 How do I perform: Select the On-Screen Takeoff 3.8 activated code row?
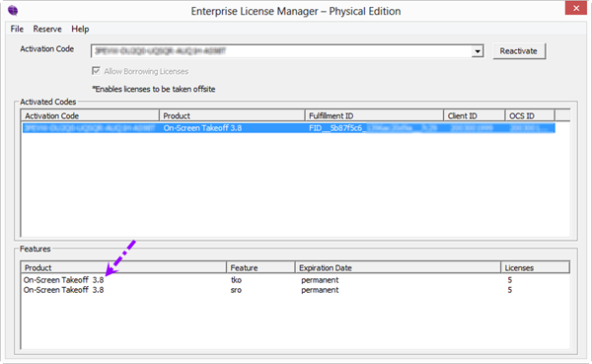tap(289, 128)
